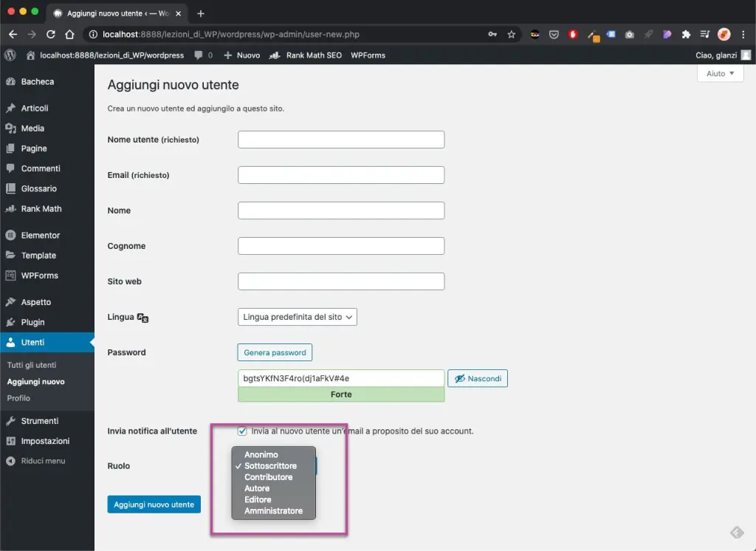Screen dimensions: 756x551
Task: Click the Glossario sidebar icon
Action: [x=10, y=188]
